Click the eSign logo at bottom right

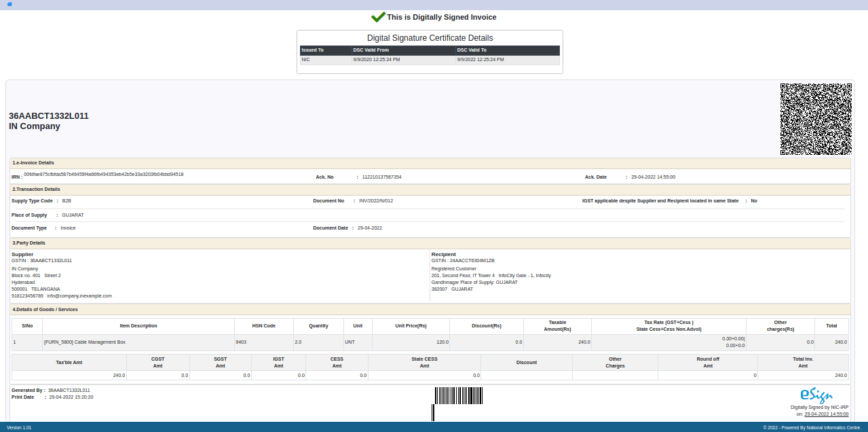tap(815, 395)
